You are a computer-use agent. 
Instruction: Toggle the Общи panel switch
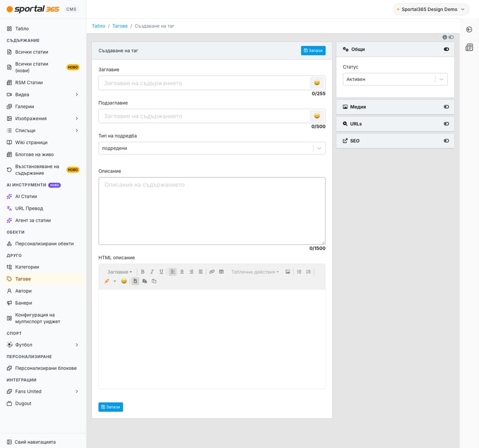[x=447, y=49]
